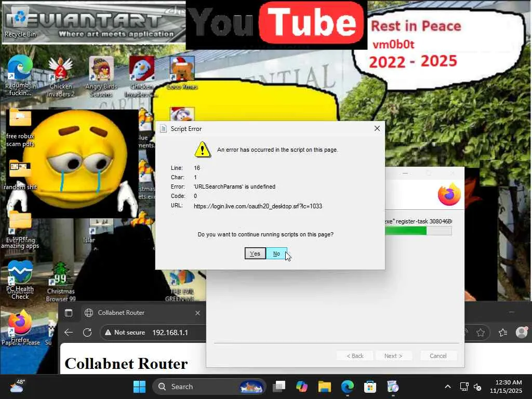
Task: Open the weather widget showing 48°
Action: point(17,386)
